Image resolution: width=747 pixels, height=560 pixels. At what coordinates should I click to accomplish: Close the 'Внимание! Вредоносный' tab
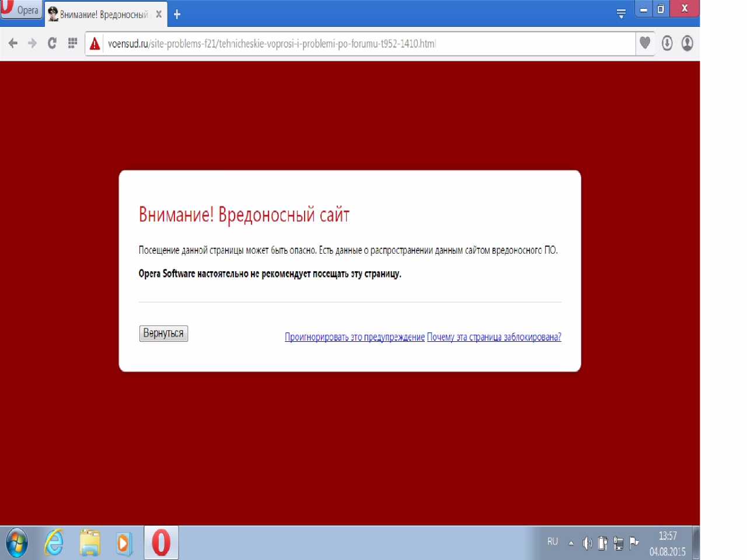click(x=159, y=15)
